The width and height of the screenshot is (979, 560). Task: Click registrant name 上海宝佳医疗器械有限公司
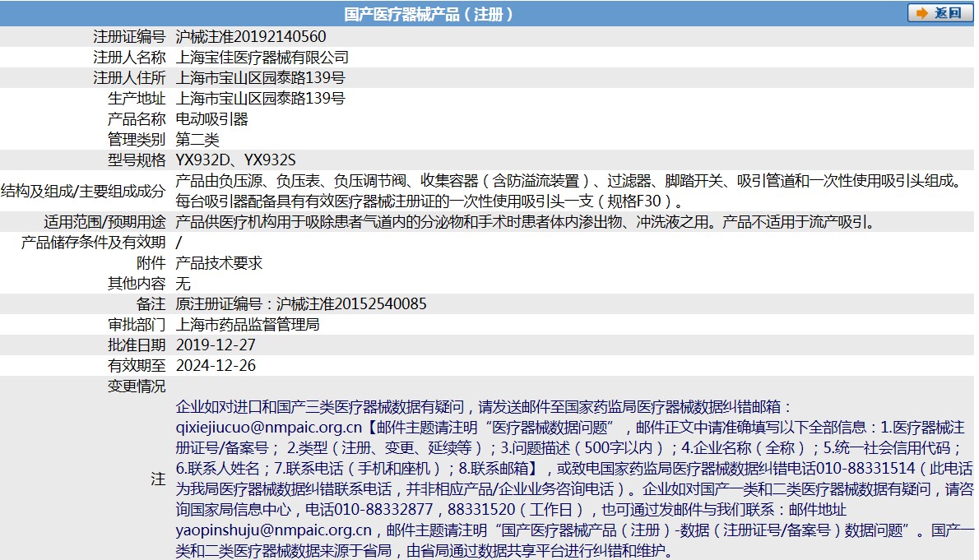coord(262,58)
